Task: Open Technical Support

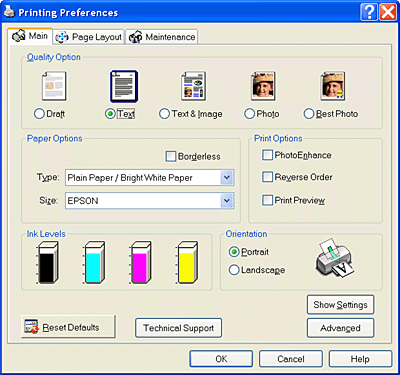Action: point(179,328)
